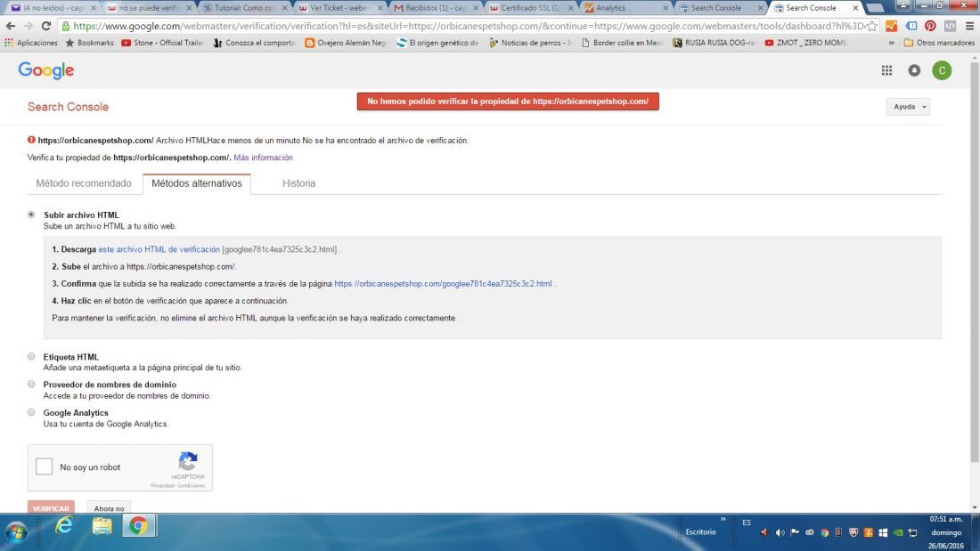
Task: Open Google notifications bell icon
Action: coord(914,70)
